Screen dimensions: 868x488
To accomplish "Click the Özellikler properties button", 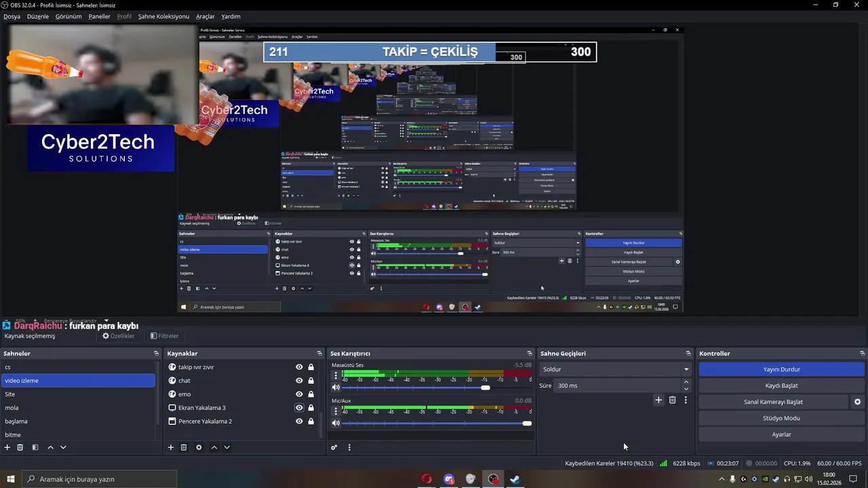I will pos(119,335).
